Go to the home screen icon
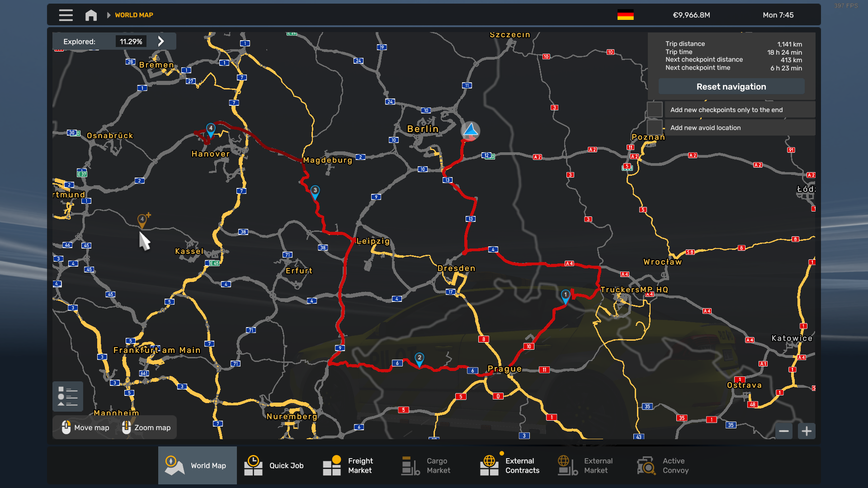Viewport: 868px width, 488px height. click(x=91, y=15)
